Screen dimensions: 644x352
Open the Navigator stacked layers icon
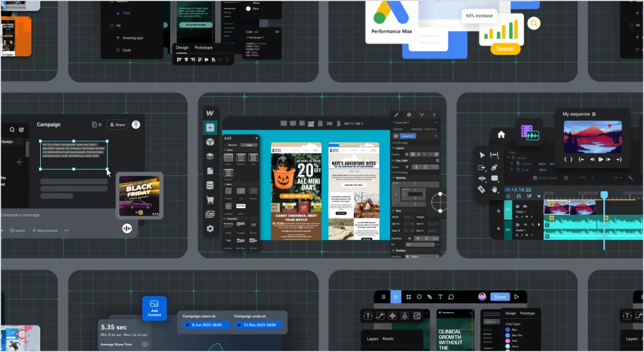(x=210, y=157)
